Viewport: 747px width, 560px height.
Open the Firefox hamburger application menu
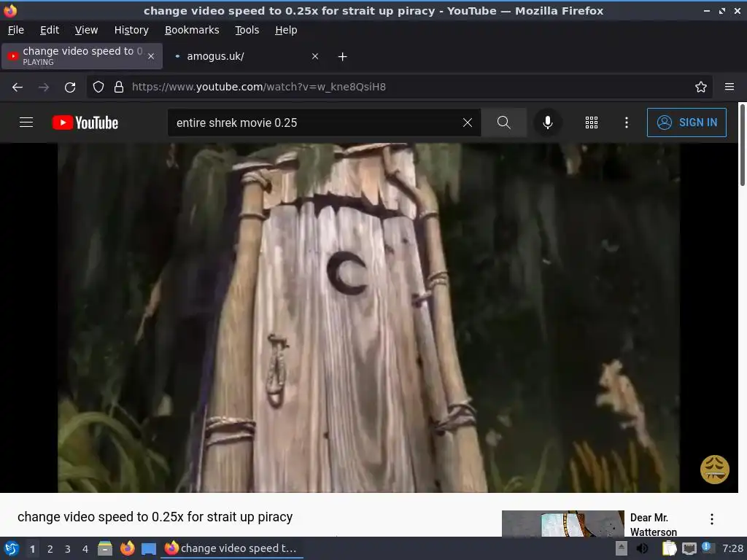click(729, 87)
